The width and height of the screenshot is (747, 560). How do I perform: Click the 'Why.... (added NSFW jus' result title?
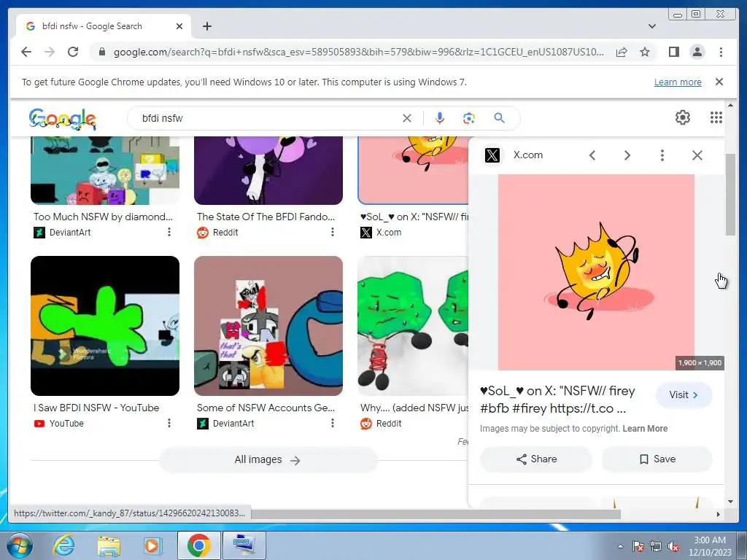[414, 408]
